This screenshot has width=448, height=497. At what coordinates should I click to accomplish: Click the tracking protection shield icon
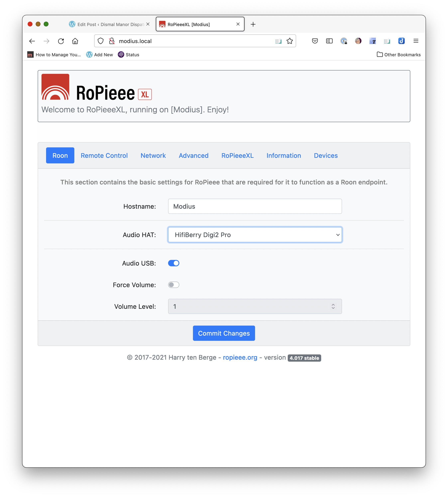pos(101,41)
